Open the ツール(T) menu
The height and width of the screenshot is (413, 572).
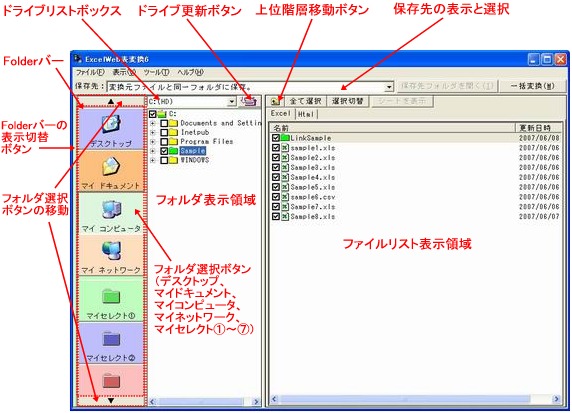pyautogui.click(x=156, y=72)
